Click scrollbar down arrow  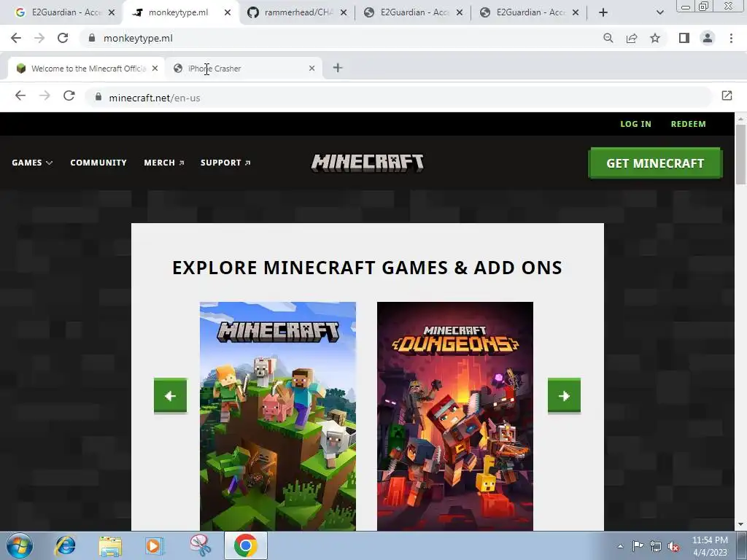[x=741, y=525]
